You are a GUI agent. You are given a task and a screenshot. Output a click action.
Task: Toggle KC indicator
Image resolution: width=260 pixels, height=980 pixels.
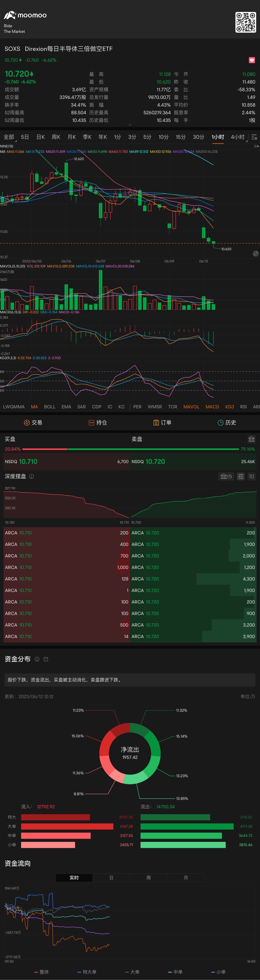(122, 407)
